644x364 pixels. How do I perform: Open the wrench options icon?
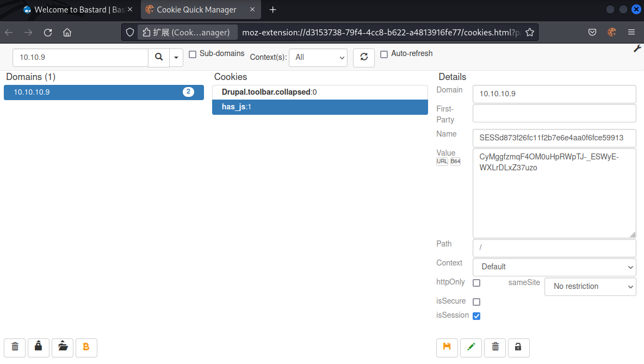pos(637,49)
